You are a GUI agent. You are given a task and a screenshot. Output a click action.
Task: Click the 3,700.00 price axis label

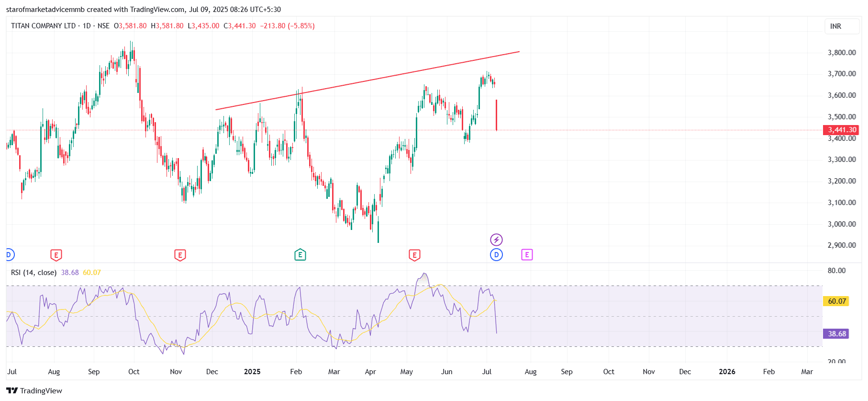tap(842, 74)
